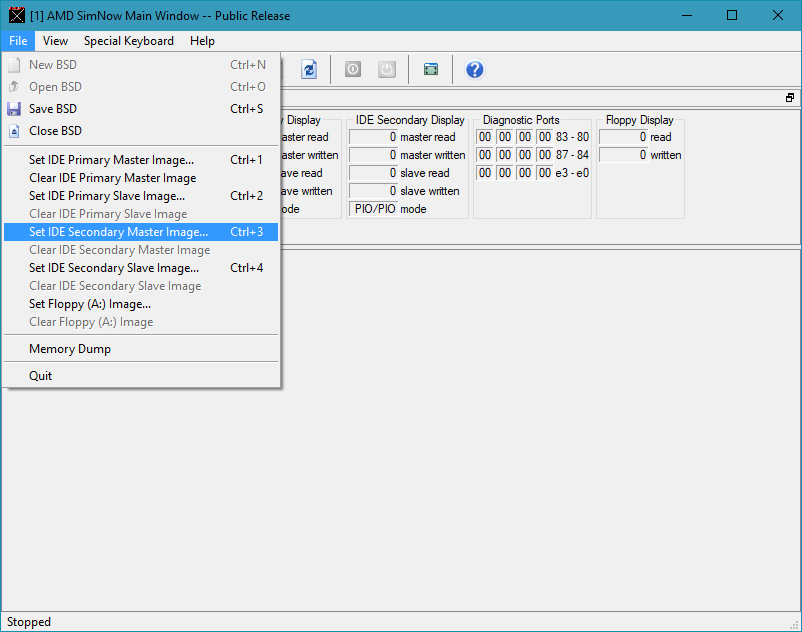Select Memory Dump from File menu
Viewport: 802px width, 632px height.
70,349
